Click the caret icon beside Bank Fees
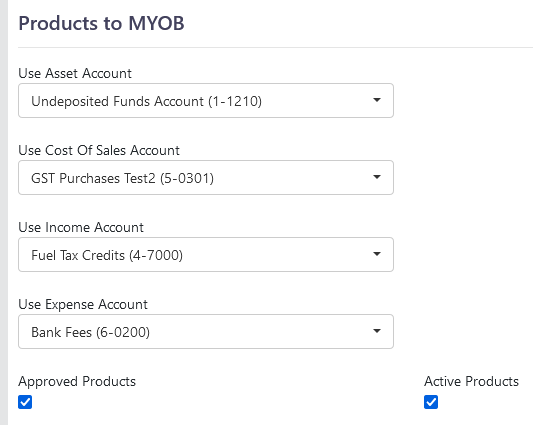Viewport: 533px width, 425px height. pos(377,330)
